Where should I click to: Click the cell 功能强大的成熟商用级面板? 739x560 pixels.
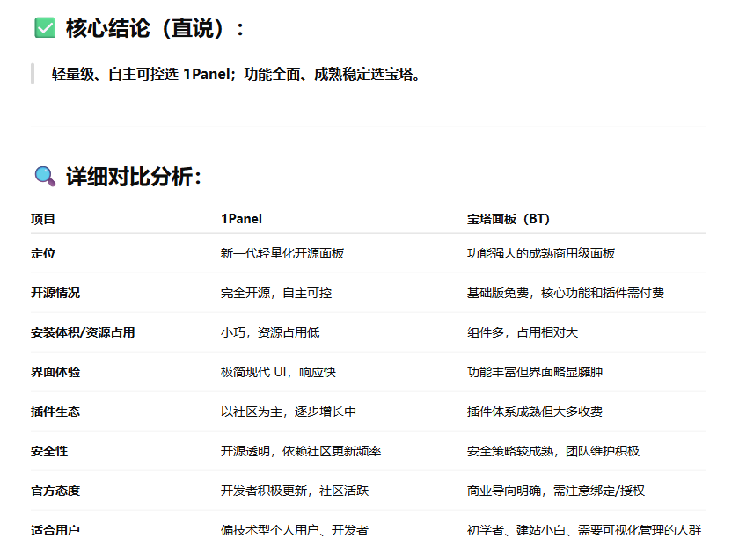tap(541, 253)
